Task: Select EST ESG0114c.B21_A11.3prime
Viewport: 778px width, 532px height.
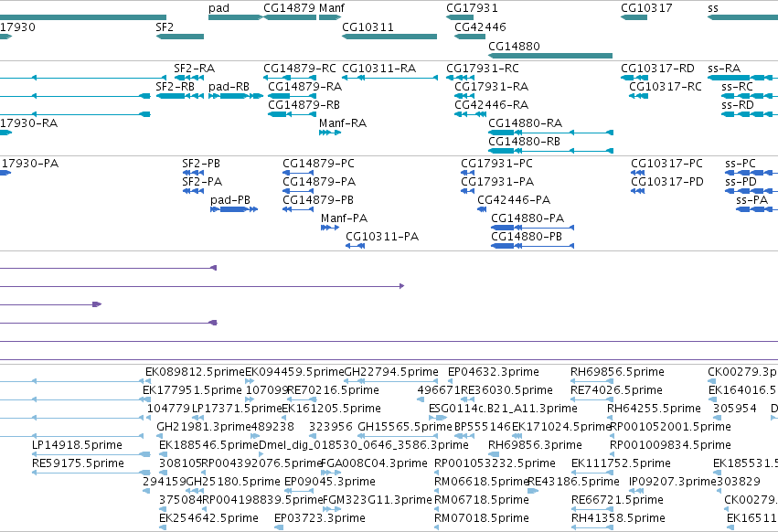Action: click(440, 418)
